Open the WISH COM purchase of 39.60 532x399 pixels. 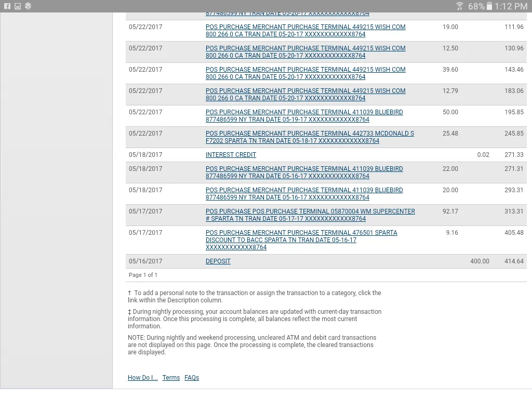[305, 73]
